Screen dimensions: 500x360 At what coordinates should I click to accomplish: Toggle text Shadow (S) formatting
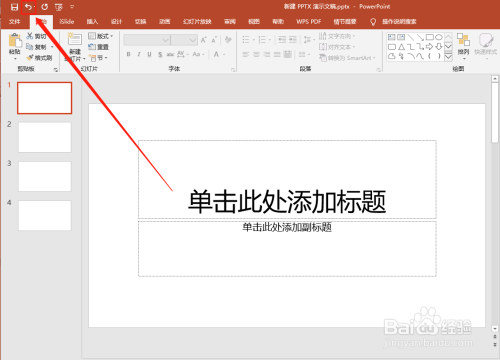tap(160, 54)
